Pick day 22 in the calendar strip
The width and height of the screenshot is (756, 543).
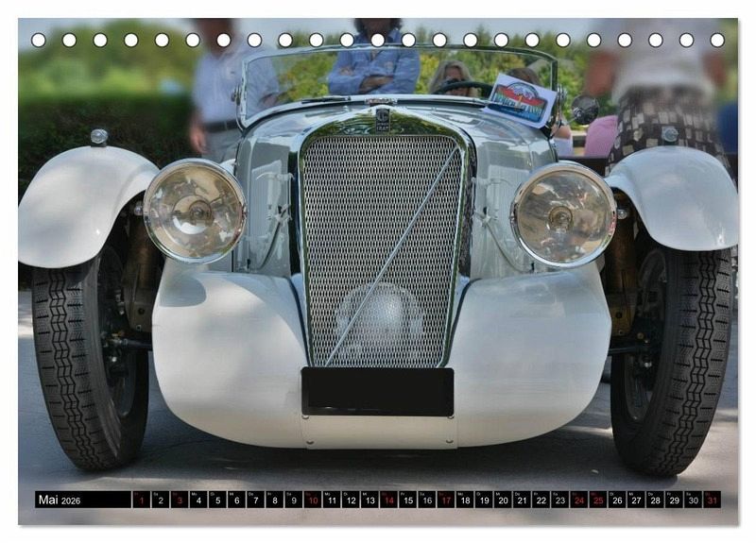coord(541,500)
